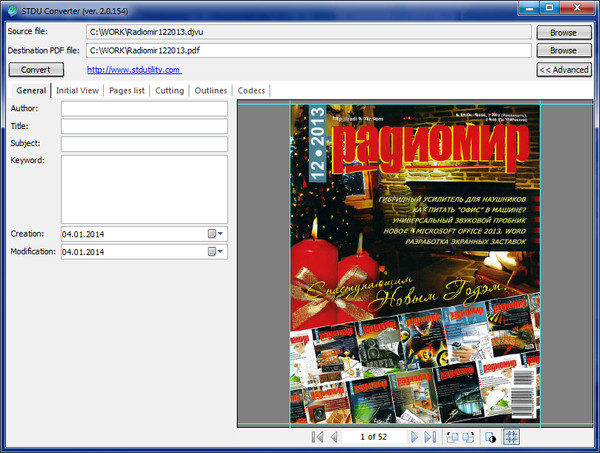
Task: Open the Pages list tab
Action: click(127, 91)
